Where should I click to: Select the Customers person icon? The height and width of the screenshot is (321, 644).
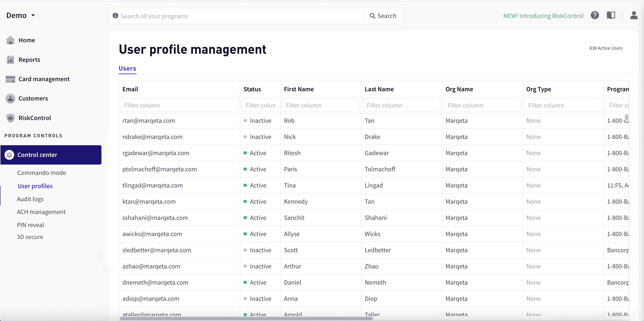10,98
